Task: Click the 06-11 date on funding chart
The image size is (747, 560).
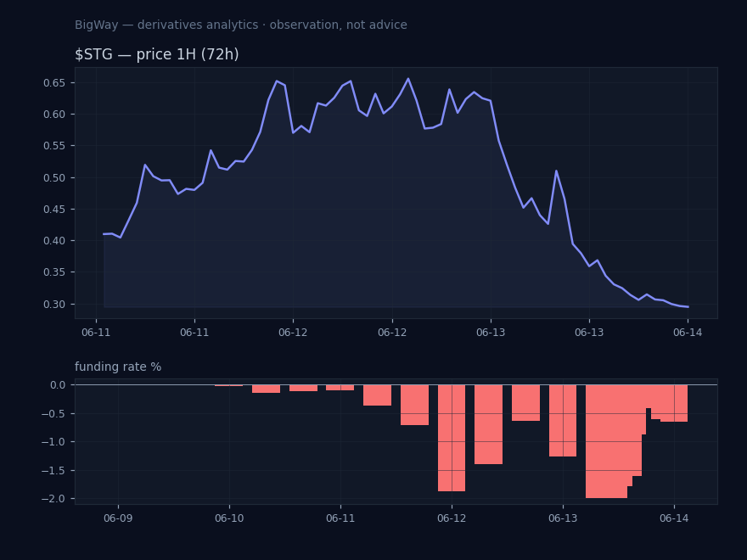Action: click(340, 518)
